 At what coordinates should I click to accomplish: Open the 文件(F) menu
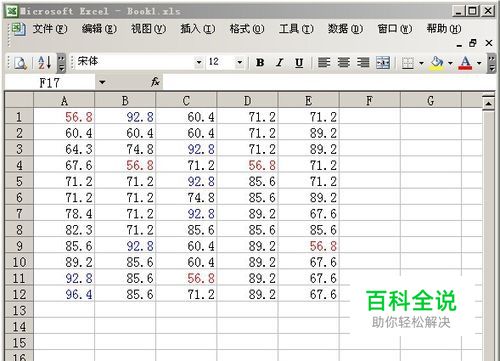pyautogui.click(x=50, y=29)
